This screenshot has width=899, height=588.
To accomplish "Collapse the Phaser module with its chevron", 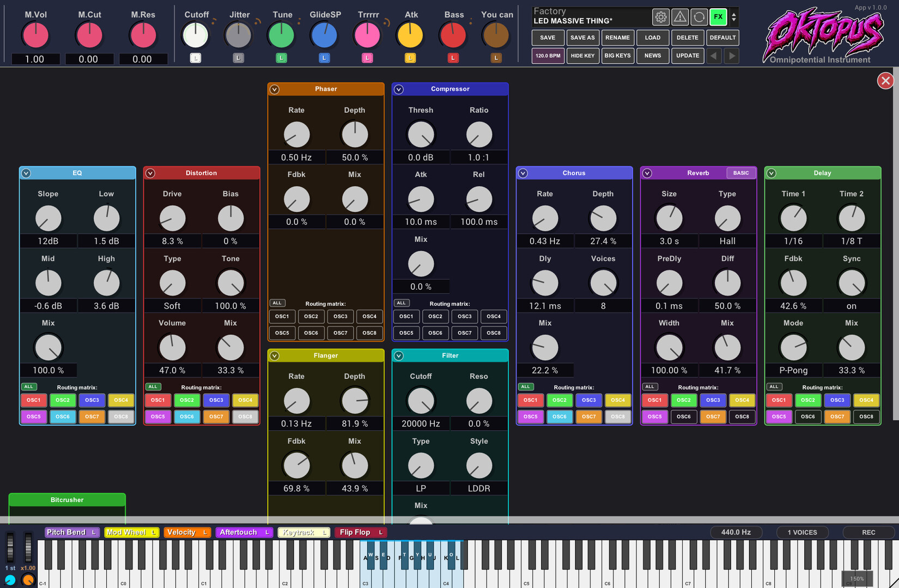I will (x=275, y=89).
